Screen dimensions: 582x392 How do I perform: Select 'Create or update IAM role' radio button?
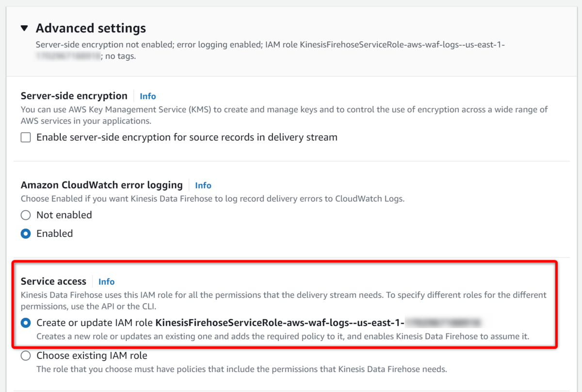(x=26, y=323)
